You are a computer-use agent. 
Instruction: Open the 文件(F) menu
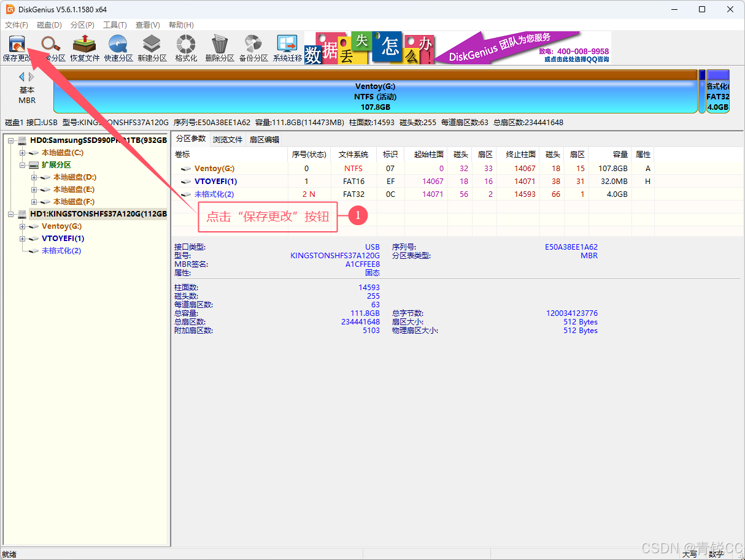click(17, 25)
